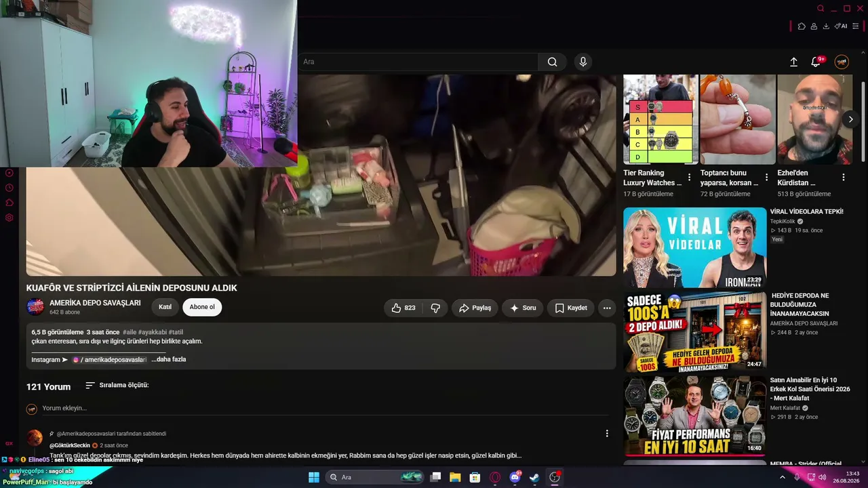The width and height of the screenshot is (868, 488).
Task: Open the VİRAL VİDEOLARA TEPKİ thumbnail
Action: [x=695, y=248]
